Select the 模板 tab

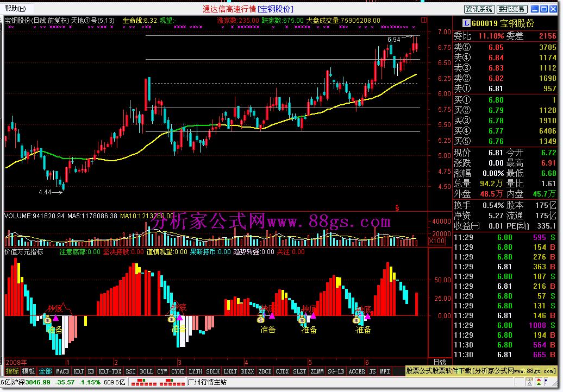pyautogui.click(x=28, y=371)
